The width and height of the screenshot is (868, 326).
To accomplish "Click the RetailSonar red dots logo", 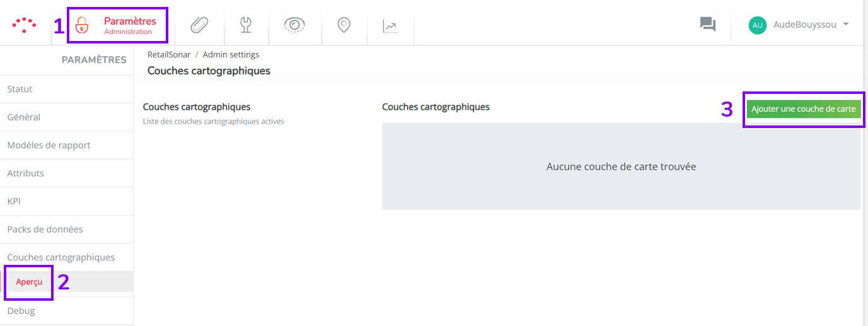I will pyautogui.click(x=24, y=25).
